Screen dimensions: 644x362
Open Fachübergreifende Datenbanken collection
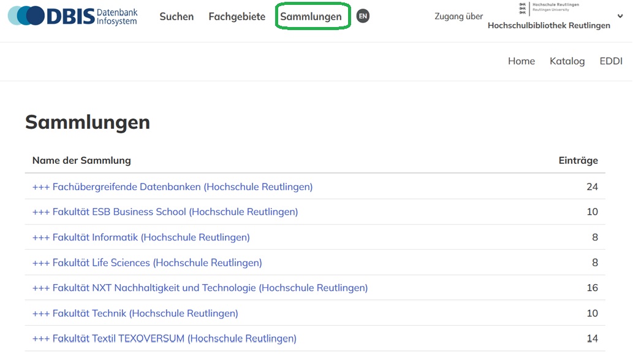[x=172, y=187]
